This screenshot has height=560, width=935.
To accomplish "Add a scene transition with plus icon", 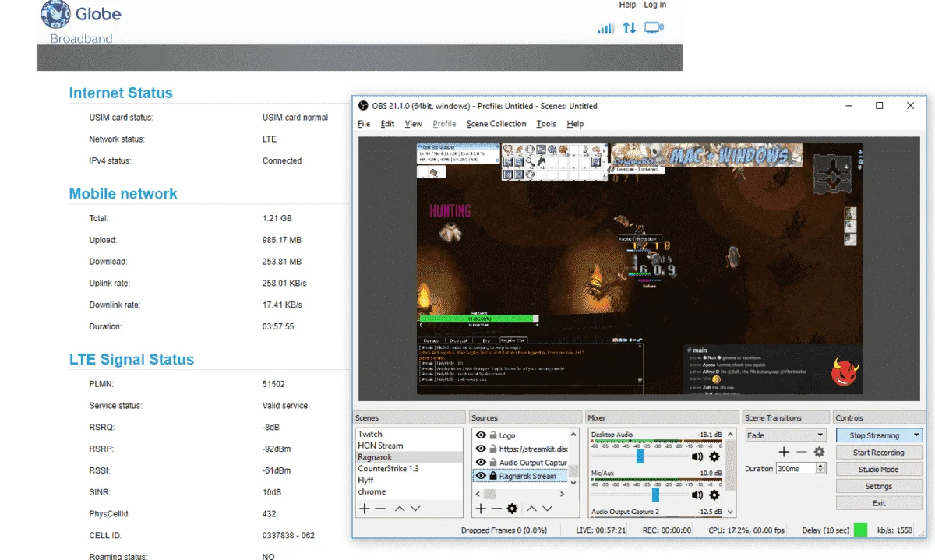I will 785,452.
